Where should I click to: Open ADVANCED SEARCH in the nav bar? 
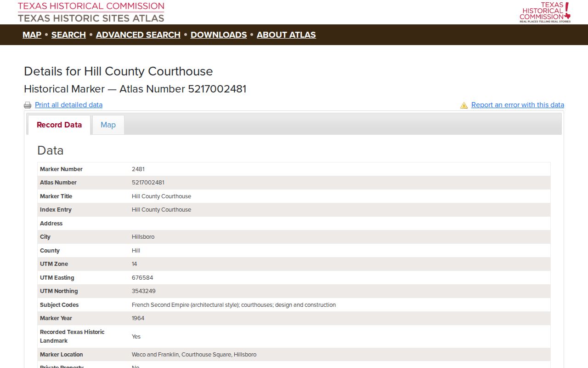pyautogui.click(x=138, y=35)
